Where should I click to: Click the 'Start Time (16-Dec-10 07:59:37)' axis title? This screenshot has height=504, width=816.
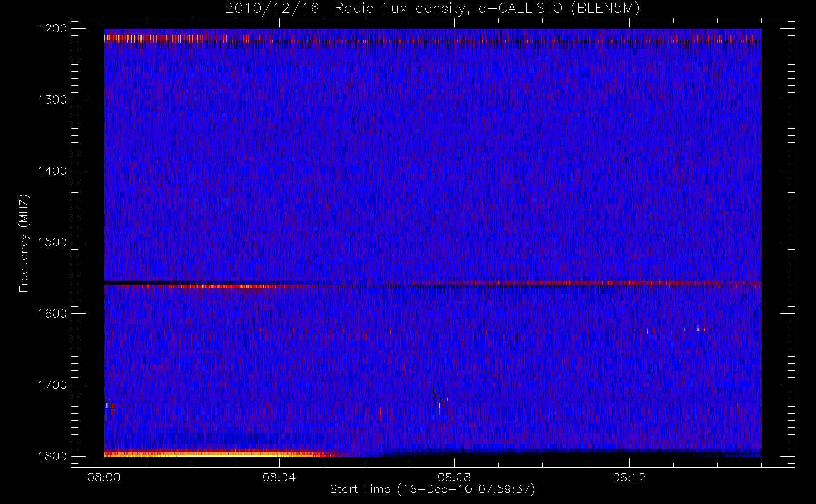[432, 489]
